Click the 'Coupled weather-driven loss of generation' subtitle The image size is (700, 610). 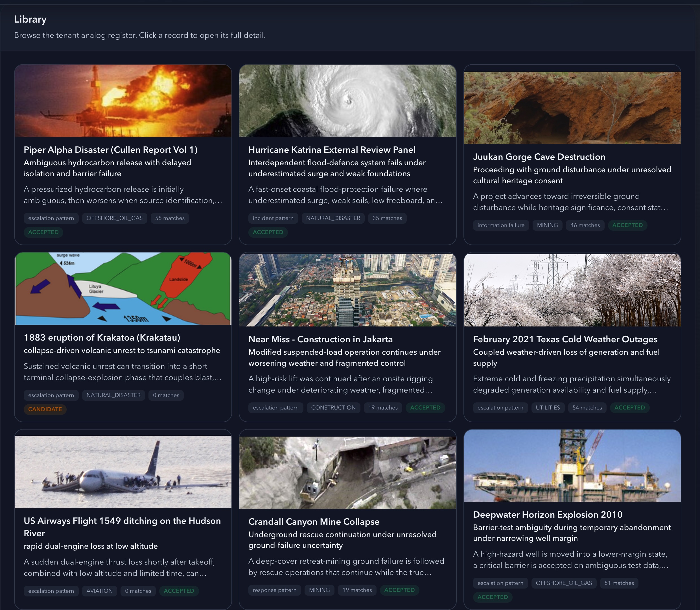(566, 358)
